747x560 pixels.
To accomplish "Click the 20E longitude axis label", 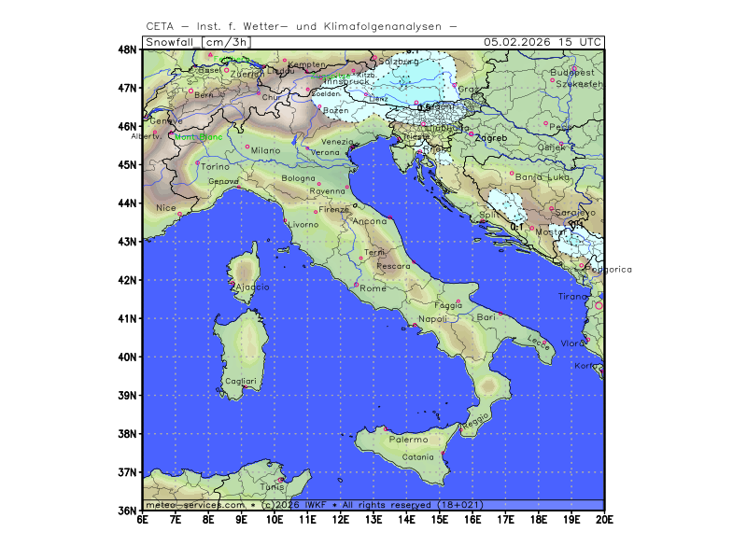I will 604,520.
